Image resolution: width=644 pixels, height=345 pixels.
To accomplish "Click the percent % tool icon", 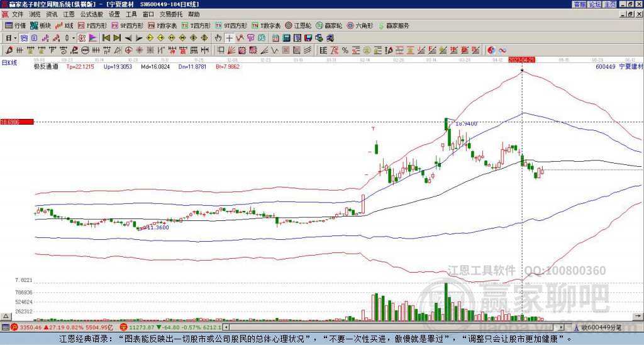I will [x=345, y=50].
